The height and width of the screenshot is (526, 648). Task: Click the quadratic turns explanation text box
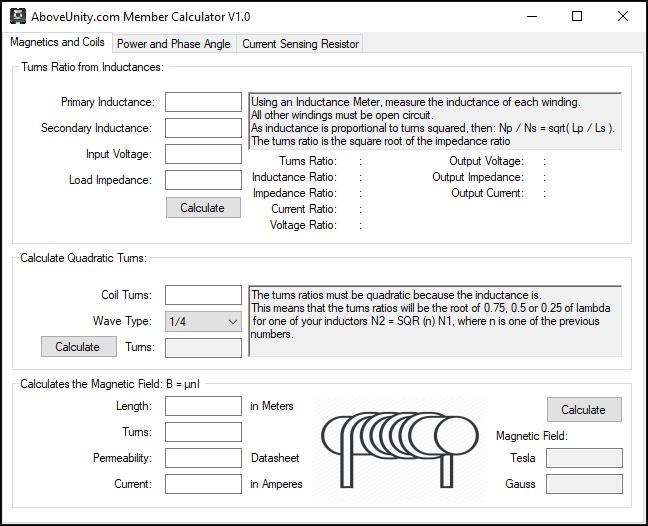pos(435,321)
